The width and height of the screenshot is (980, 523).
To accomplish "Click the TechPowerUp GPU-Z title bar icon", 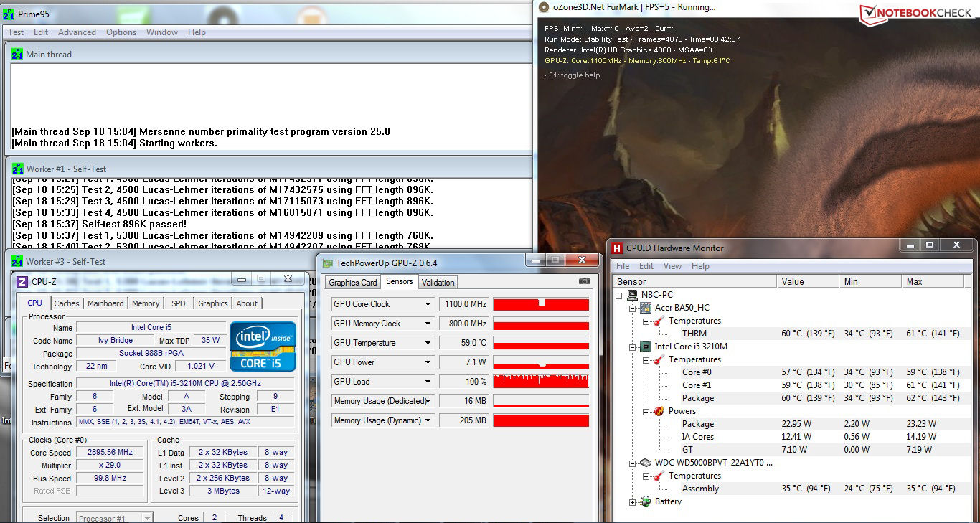I will pyautogui.click(x=328, y=263).
